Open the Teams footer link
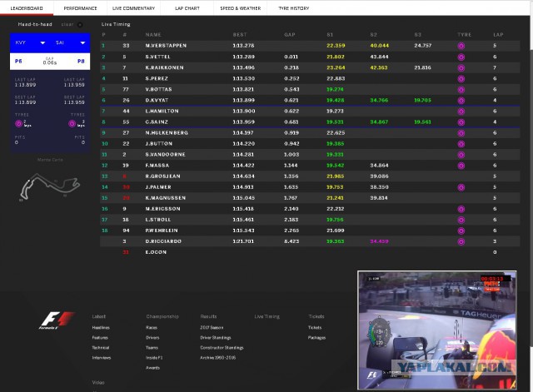Image resolution: width=533 pixels, height=392 pixels. coord(152,348)
